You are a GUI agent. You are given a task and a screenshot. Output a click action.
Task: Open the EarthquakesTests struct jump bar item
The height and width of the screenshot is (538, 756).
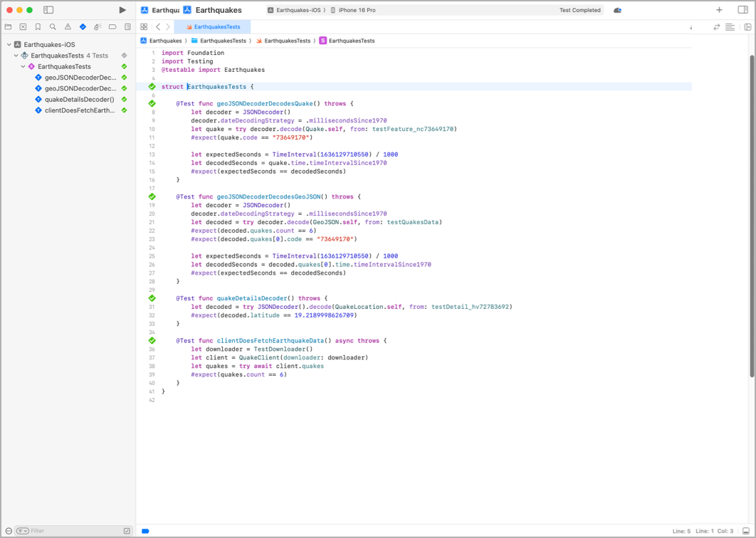(347, 41)
